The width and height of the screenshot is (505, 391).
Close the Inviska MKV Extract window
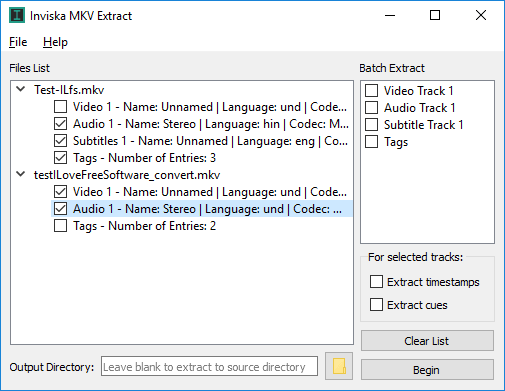coord(481,15)
